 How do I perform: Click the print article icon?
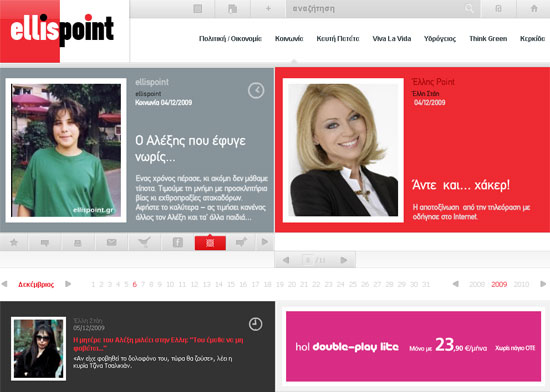point(78,243)
